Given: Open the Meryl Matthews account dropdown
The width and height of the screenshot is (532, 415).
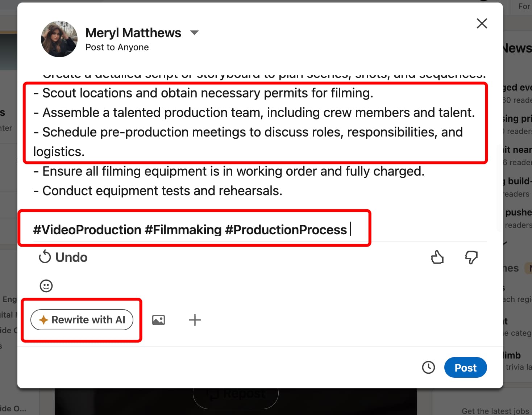Looking at the screenshot, I should [x=194, y=33].
